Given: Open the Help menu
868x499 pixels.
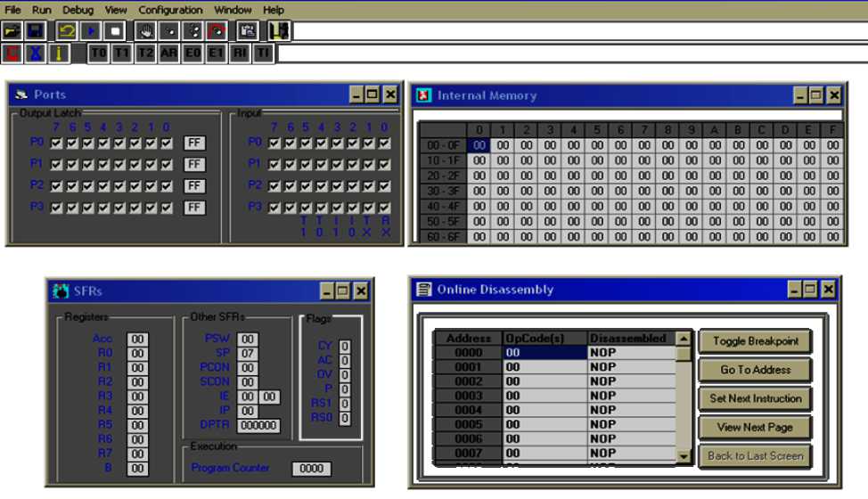Looking at the screenshot, I should pyautogui.click(x=273, y=10).
